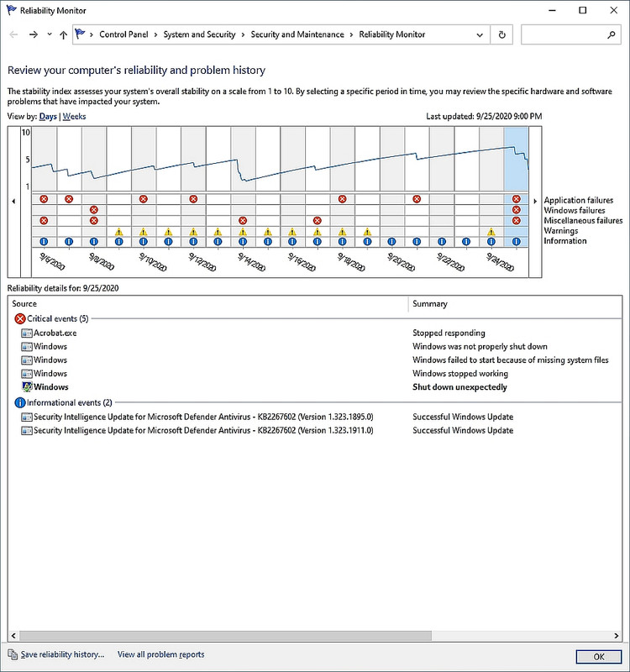Open the Security and Maintenance breadcrumb
630x672 pixels.
click(297, 34)
